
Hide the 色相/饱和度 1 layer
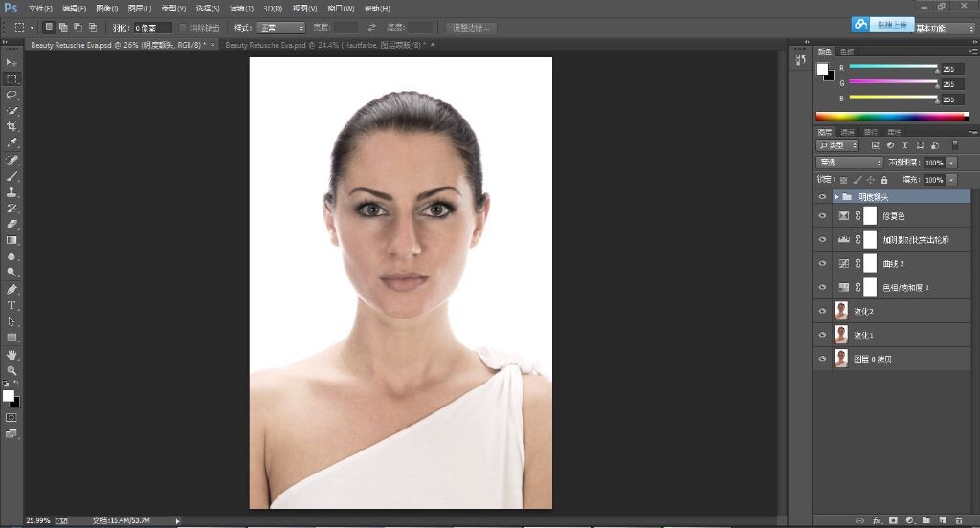tap(822, 287)
